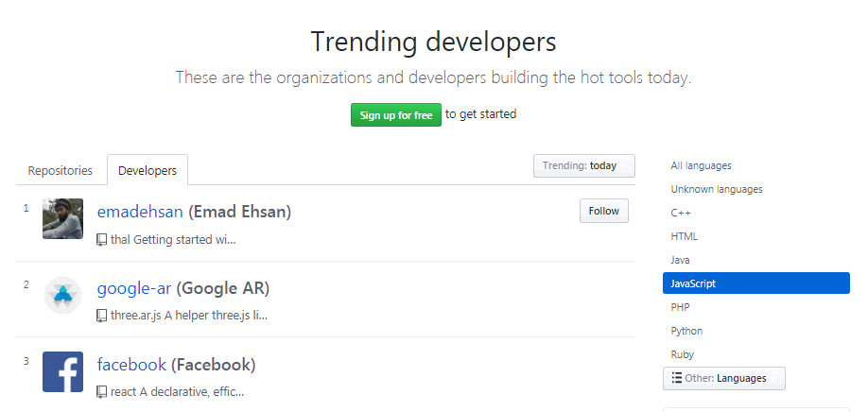Click repo icon beside thal repository

[x=102, y=240]
